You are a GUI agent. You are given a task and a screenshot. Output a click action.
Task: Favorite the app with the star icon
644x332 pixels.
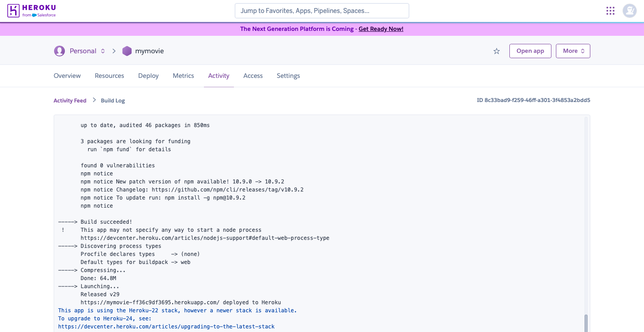pyautogui.click(x=496, y=51)
